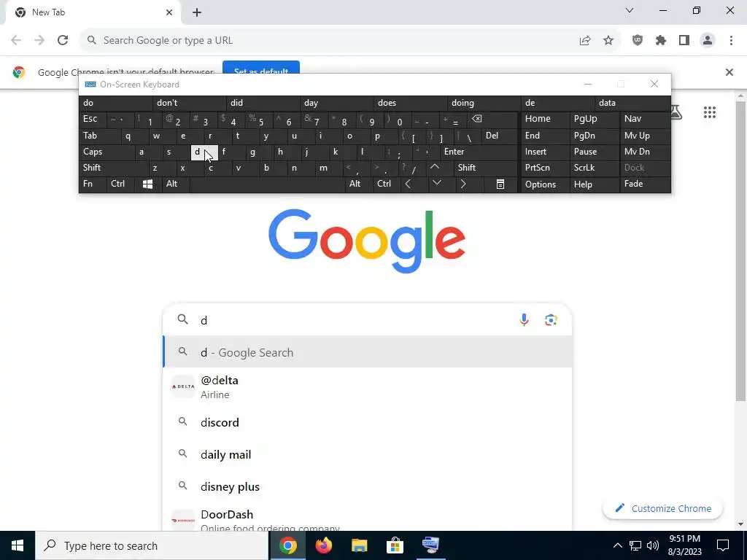Pick the "data" word prediction

pyautogui.click(x=632, y=103)
